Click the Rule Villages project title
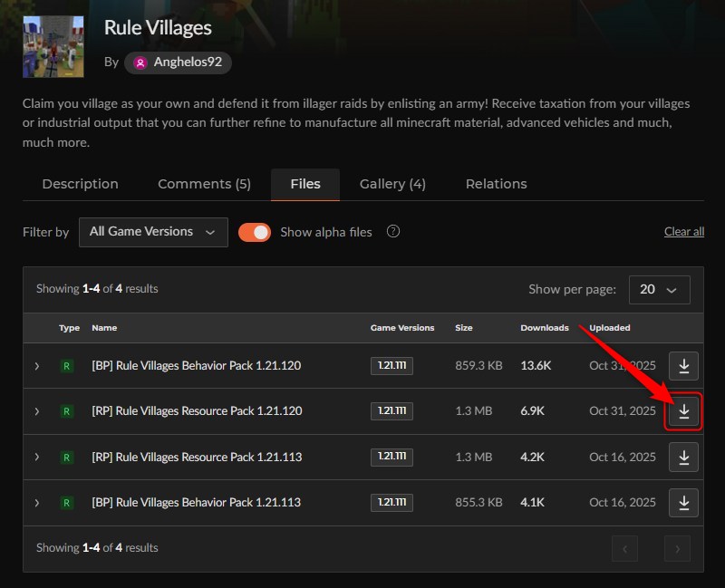This screenshot has width=725, height=588. point(158,28)
